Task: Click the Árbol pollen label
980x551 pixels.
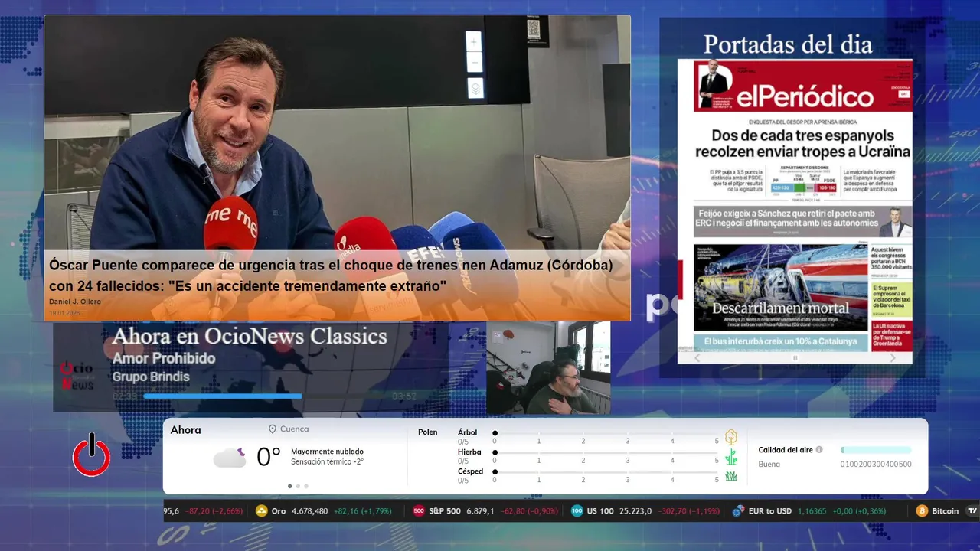Action: tap(467, 432)
